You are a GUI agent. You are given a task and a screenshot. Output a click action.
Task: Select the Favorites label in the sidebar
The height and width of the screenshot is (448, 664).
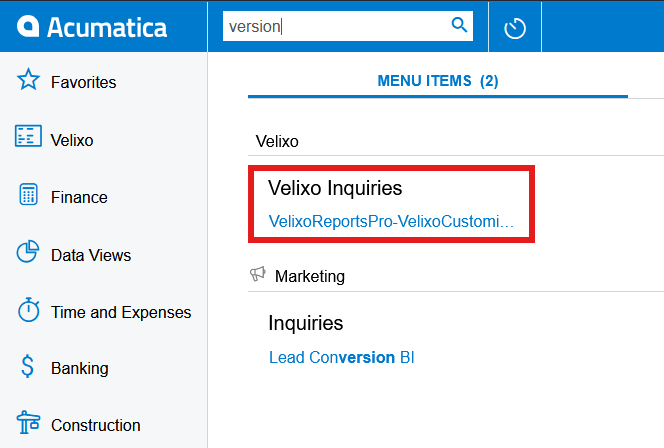(x=84, y=82)
